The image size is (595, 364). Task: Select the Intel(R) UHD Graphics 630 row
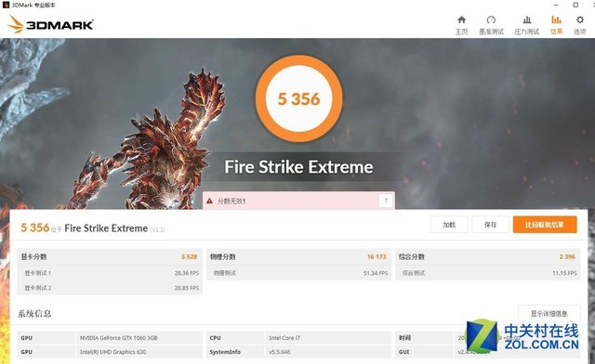click(110, 352)
